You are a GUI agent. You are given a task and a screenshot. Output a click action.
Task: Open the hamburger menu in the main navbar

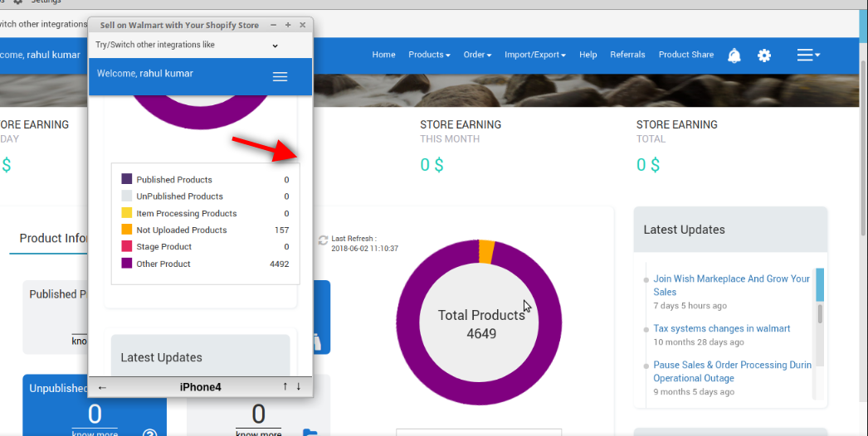click(x=807, y=56)
